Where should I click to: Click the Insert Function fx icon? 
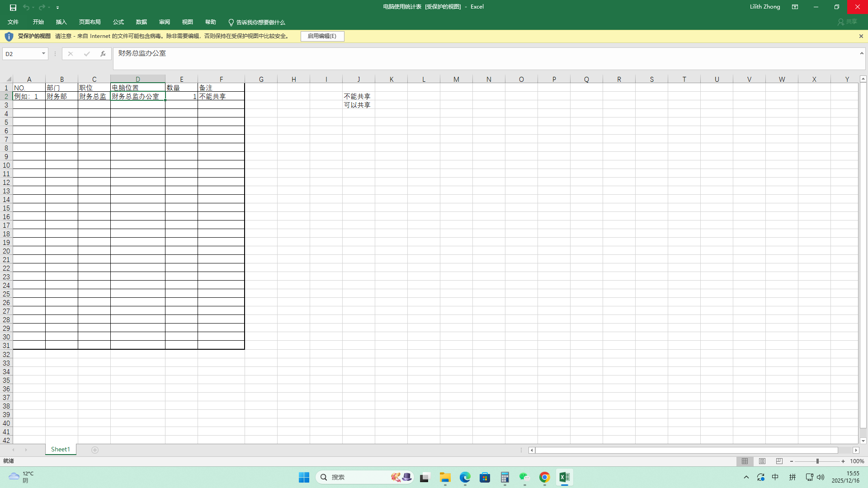103,54
